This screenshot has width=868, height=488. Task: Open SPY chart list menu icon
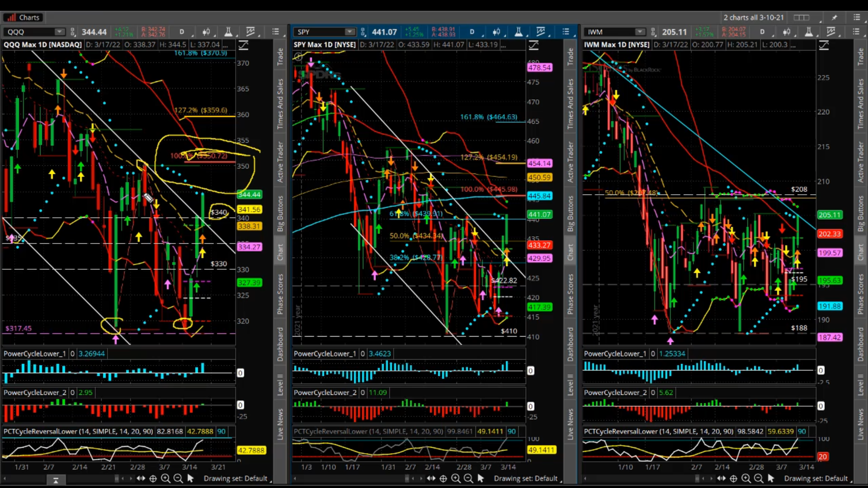pos(566,32)
